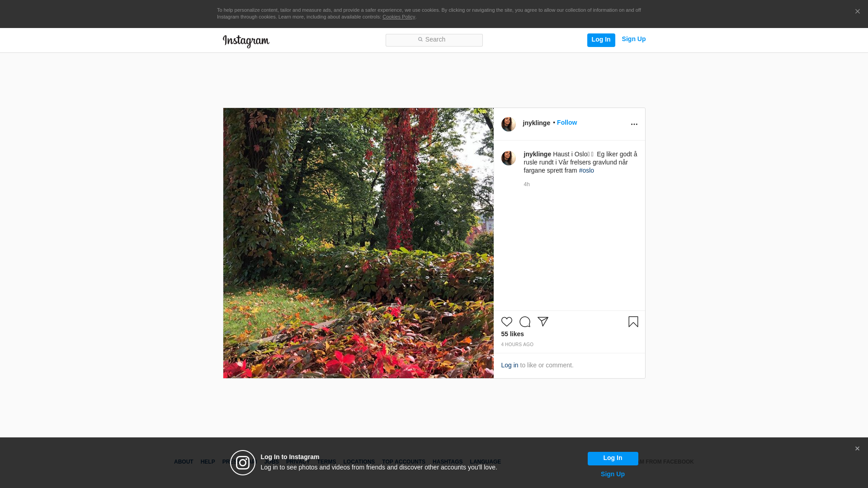The width and height of the screenshot is (868, 488).
Task: Open jnyklinge profile picture in post header
Action: (x=508, y=124)
